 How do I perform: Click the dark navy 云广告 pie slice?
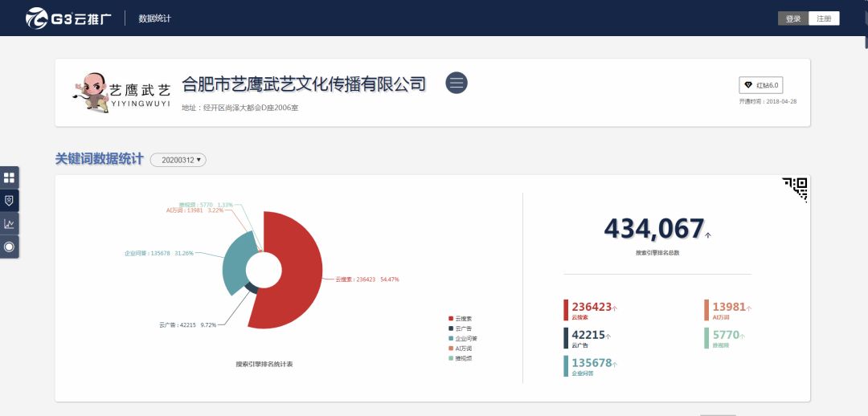click(251, 288)
